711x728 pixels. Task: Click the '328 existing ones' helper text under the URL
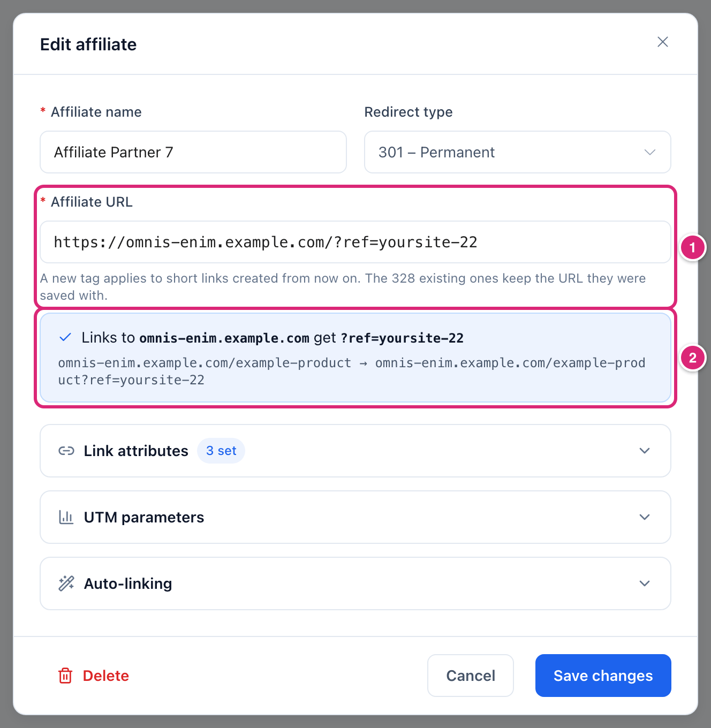coord(343,287)
